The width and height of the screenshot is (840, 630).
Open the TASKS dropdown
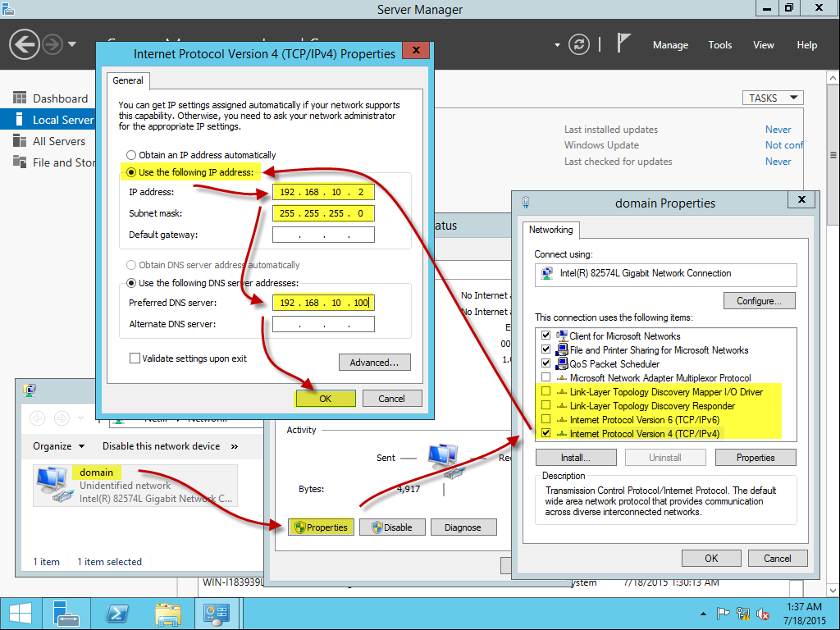(773, 98)
